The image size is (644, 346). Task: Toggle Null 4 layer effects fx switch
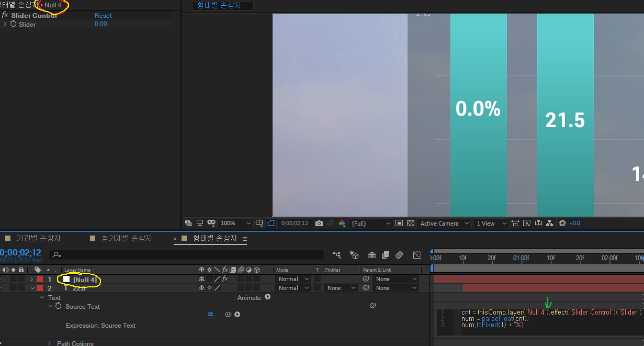(x=225, y=280)
